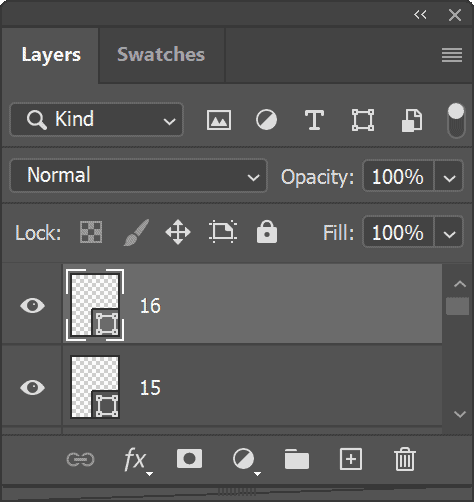Screen dimensions: 474x502
Task: Lock image pixels brush icon
Action: (x=136, y=232)
